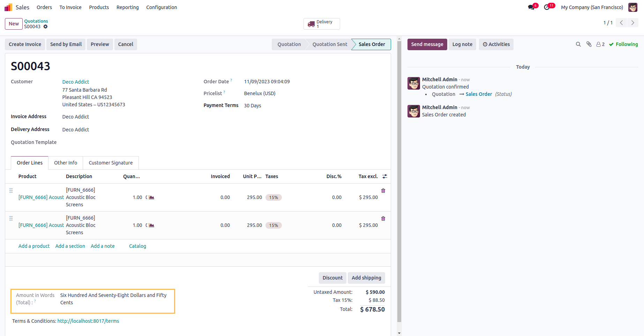Click the Quotation stage in status bar

point(289,44)
